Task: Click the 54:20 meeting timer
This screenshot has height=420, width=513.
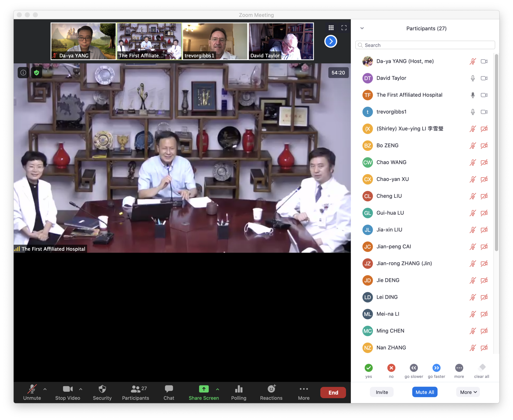Action: pyautogui.click(x=338, y=73)
